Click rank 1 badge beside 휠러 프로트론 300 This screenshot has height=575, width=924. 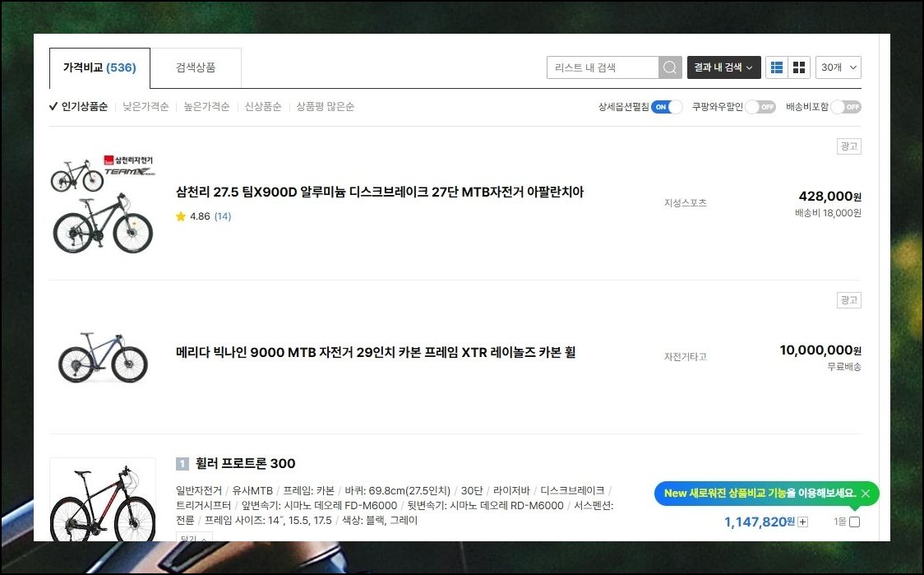coord(182,464)
